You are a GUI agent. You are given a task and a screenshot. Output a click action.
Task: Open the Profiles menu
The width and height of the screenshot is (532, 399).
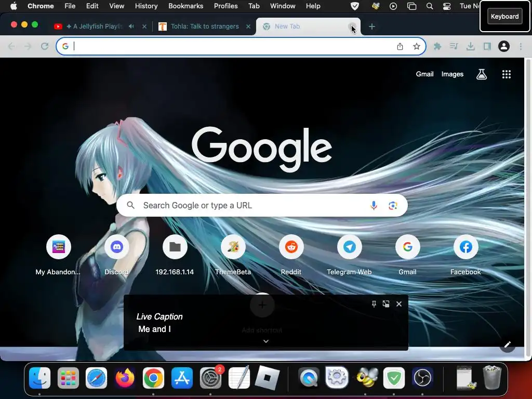[225, 6]
